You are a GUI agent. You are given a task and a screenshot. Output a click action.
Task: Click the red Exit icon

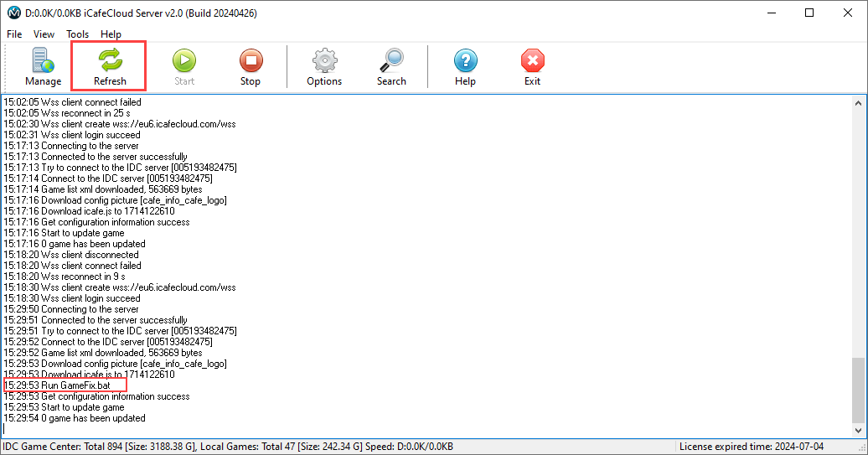pos(532,60)
